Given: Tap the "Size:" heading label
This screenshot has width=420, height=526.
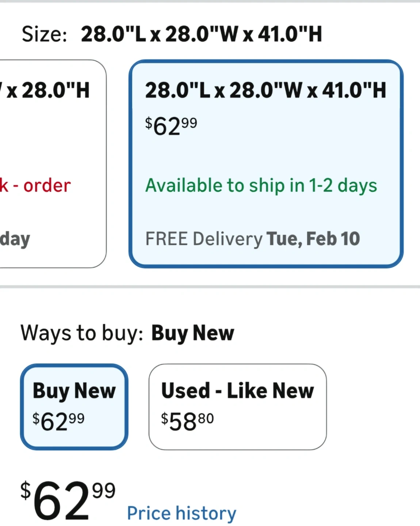Looking at the screenshot, I should (44, 34).
